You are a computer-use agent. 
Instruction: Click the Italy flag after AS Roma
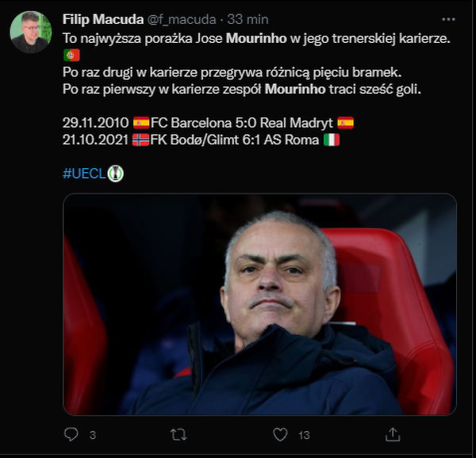(x=331, y=140)
